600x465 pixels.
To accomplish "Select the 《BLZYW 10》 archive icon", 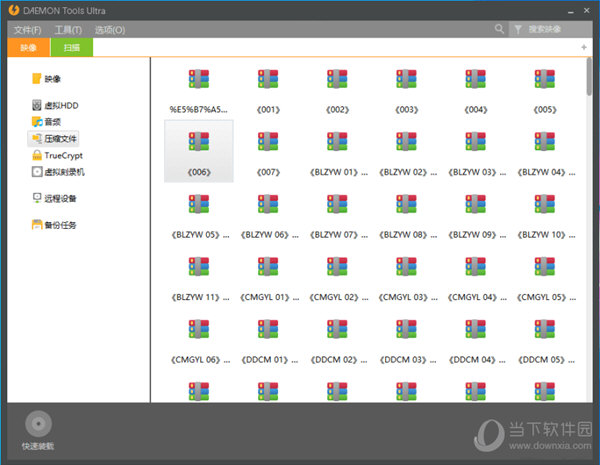I will [x=545, y=204].
